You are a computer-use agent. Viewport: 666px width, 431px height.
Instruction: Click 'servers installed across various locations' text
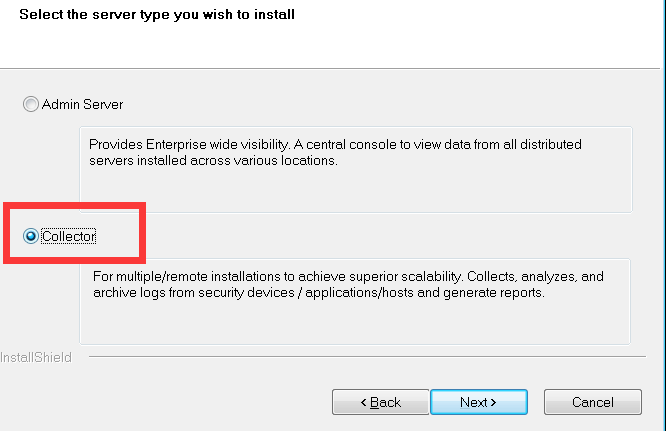pyautogui.click(x=213, y=161)
